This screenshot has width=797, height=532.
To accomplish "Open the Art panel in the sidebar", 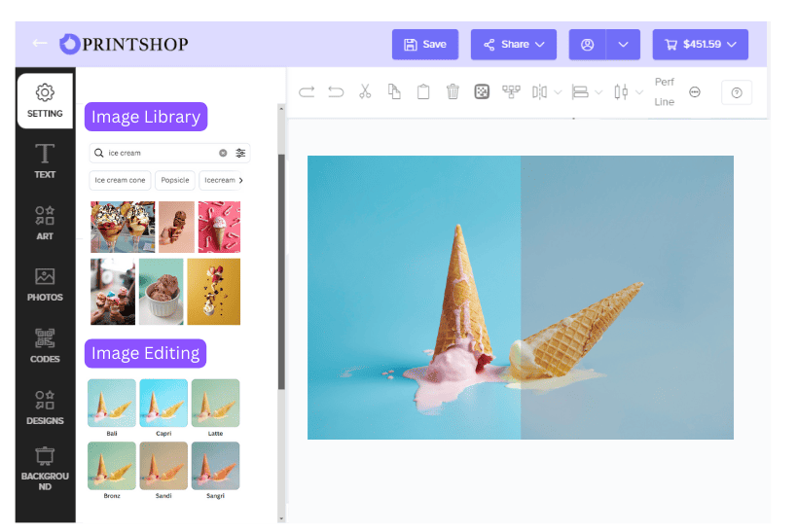I will 45,223.
